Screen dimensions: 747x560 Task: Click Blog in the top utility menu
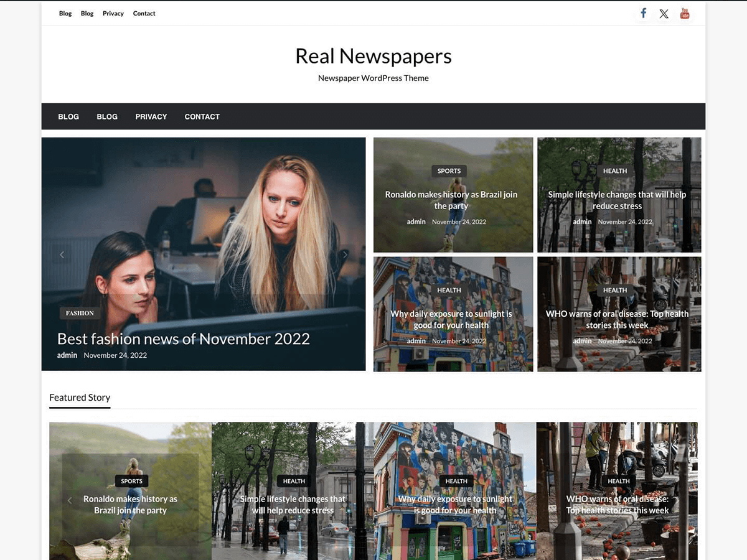coord(65,13)
